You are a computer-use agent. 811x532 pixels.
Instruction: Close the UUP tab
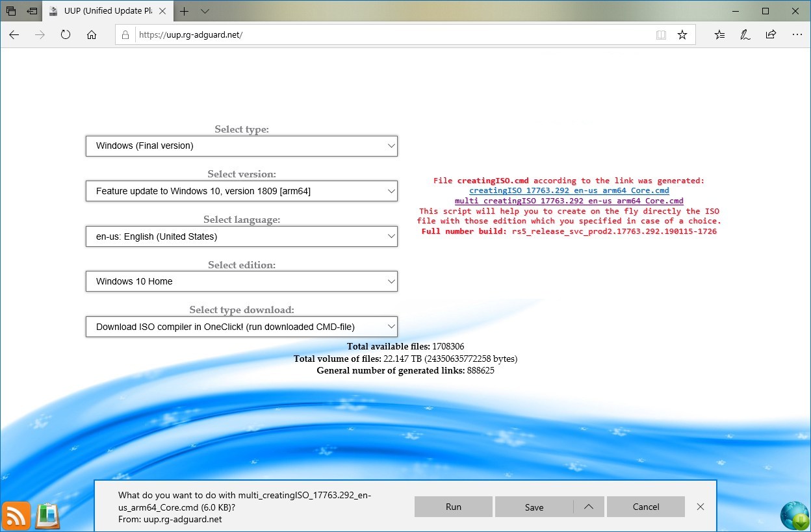coord(161,11)
